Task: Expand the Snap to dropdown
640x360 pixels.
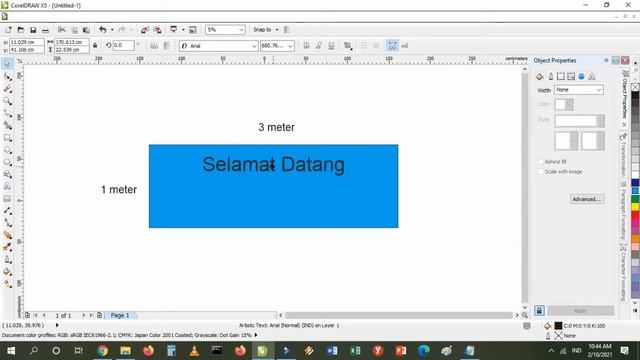Action: point(277,30)
